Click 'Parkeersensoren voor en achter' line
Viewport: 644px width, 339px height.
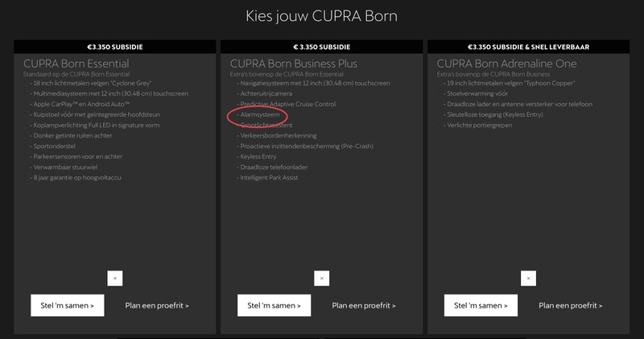pos(77,156)
